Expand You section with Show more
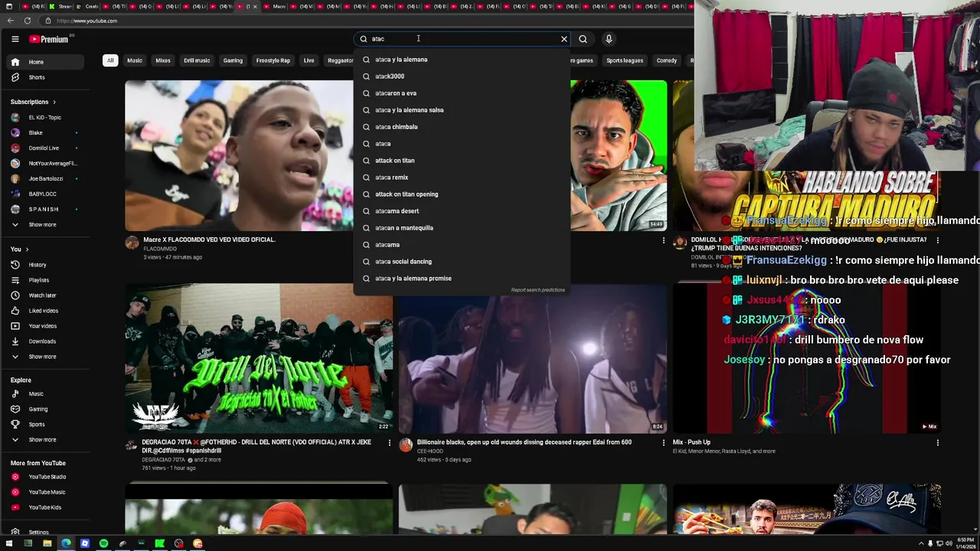This screenshot has height=551, width=980. tap(45, 357)
